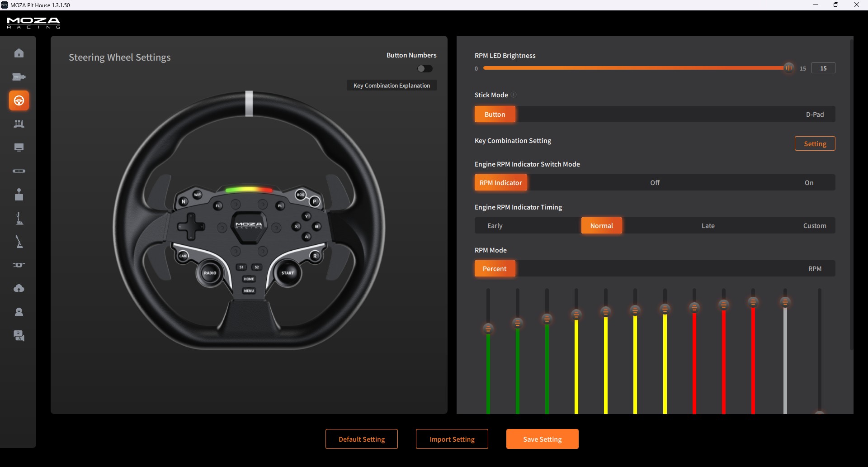This screenshot has height=467, width=868.
Task: Open the wheel base settings sidebar icon
Action: (x=19, y=77)
